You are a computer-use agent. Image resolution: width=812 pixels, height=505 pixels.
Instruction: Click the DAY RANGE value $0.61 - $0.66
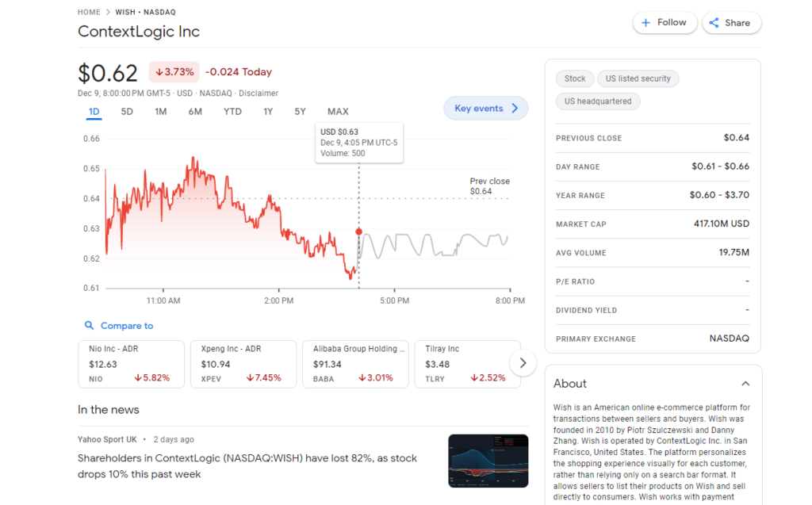tap(720, 166)
